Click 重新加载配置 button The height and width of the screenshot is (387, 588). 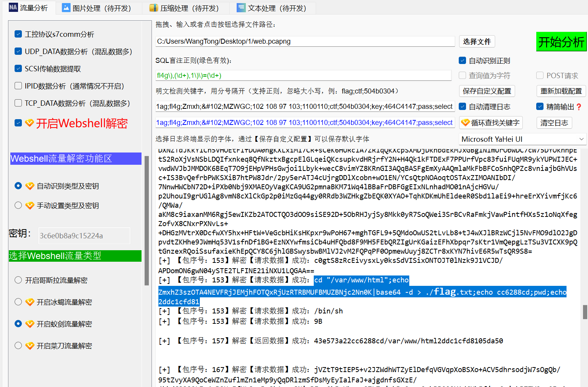tap(561, 91)
